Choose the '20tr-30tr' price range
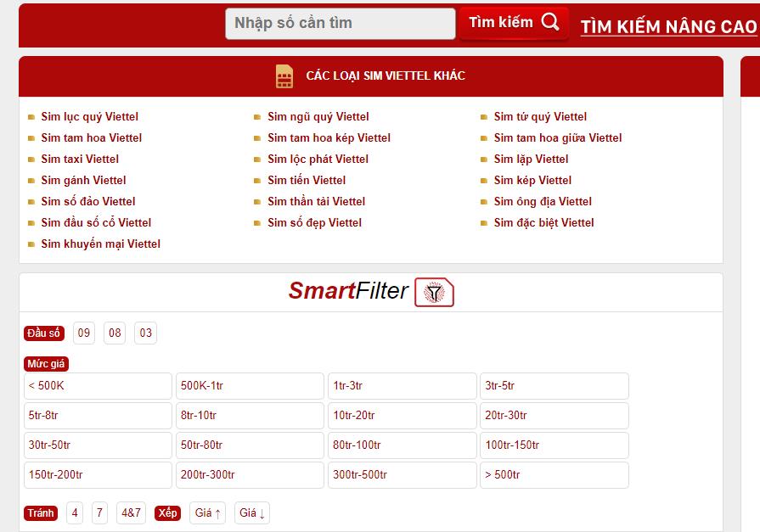This screenshot has width=760, height=532. [x=555, y=416]
